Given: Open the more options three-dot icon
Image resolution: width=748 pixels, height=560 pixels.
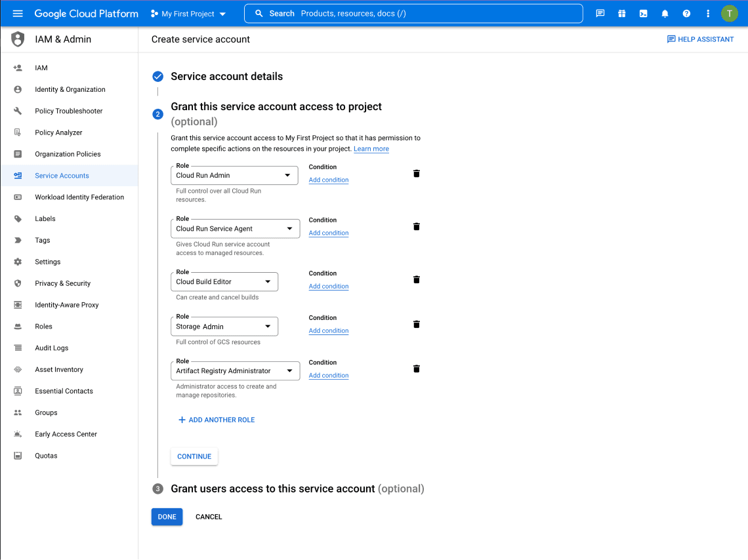Looking at the screenshot, I should click(708, 13).
